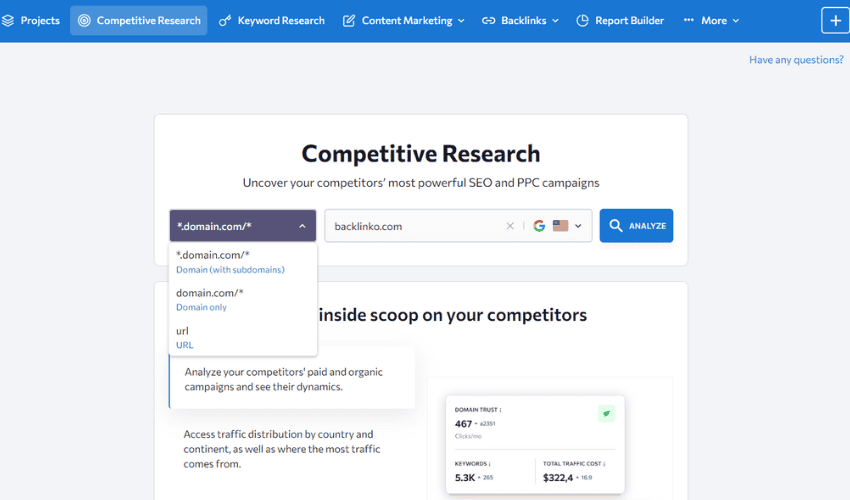This screenshot has width=850, height=500.
Task: Click the Competitive Research heading
Action: click(421, 153)
